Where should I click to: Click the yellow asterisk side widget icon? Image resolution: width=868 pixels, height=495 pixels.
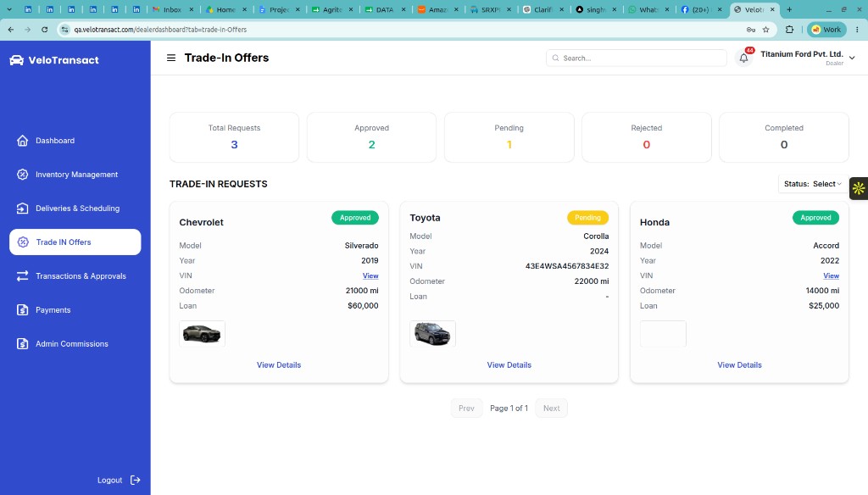859,188
